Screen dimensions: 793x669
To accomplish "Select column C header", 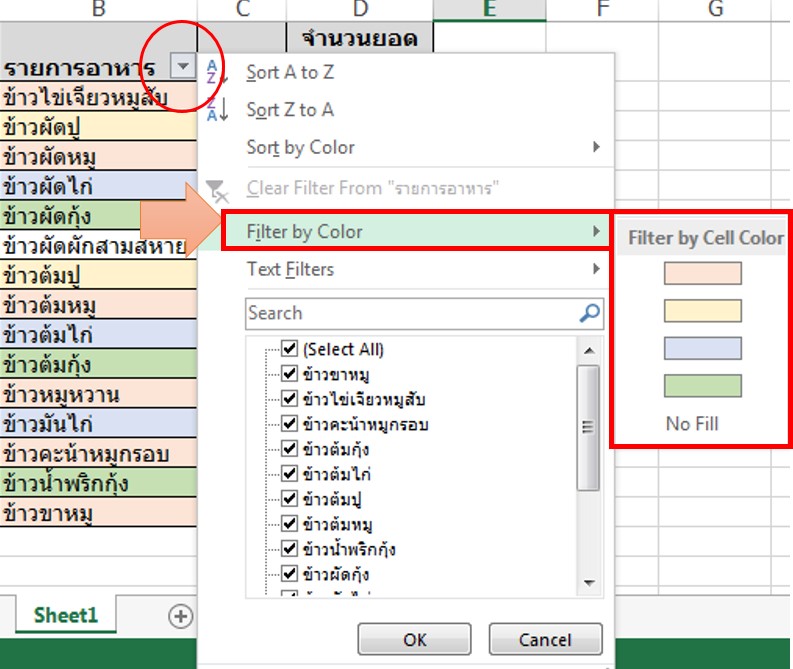I will [242, 10].
